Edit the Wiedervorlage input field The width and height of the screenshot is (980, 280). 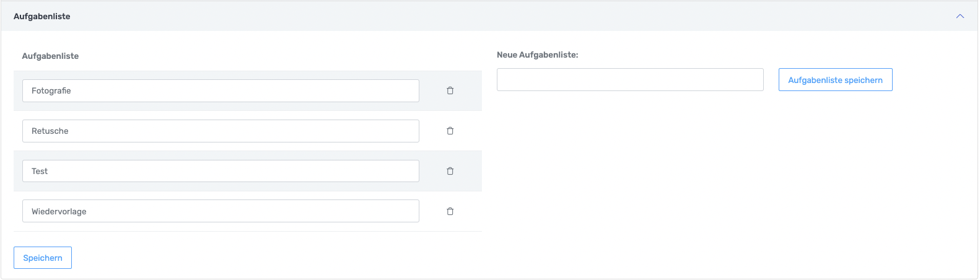click(221, 211)
